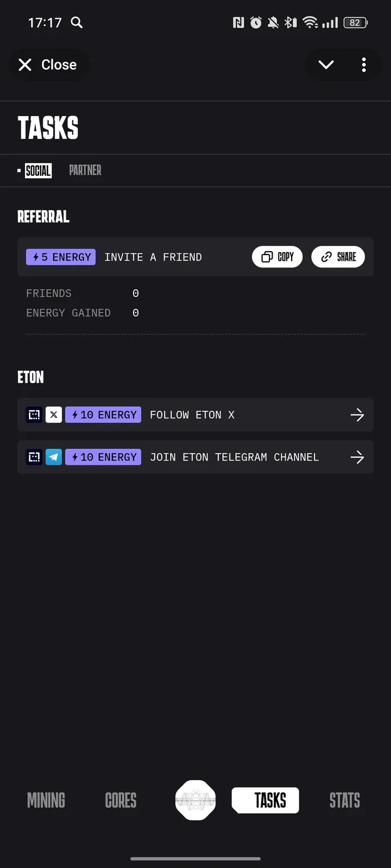This screenshot has width=391, height=868.
Task: Click the ETON logo beside Follow ETON X
Action: 34,415
